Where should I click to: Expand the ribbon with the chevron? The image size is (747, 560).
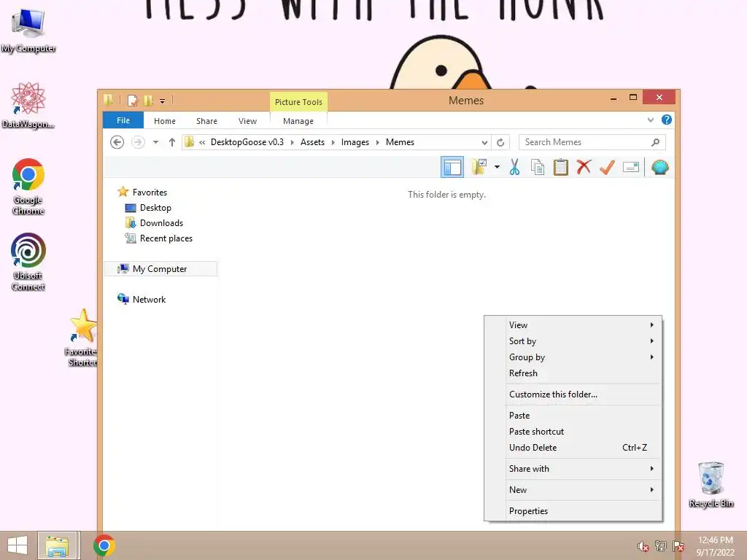650,120
